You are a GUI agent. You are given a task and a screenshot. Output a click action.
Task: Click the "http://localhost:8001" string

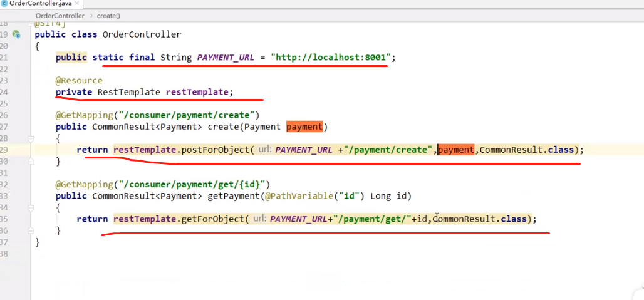coord(331,58)
